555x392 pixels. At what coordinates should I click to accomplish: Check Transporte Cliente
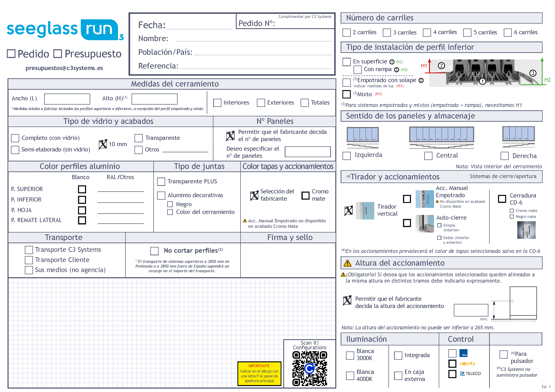click(29, 260)
